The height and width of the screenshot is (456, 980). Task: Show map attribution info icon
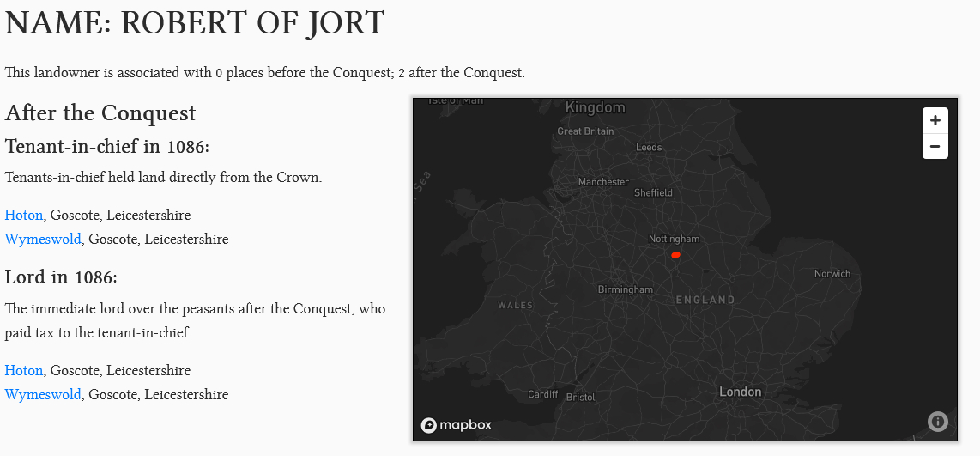click(x=937, y=421)
